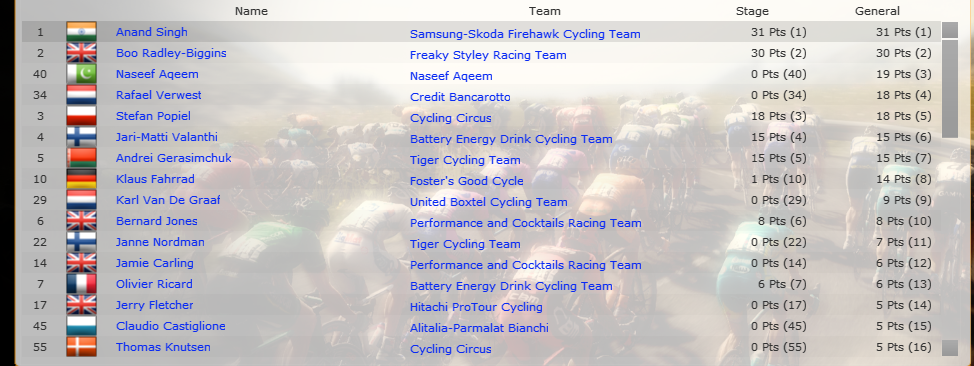Click the India flag icon beside Anand Singh
974x366 pixels.
point(81,32)
